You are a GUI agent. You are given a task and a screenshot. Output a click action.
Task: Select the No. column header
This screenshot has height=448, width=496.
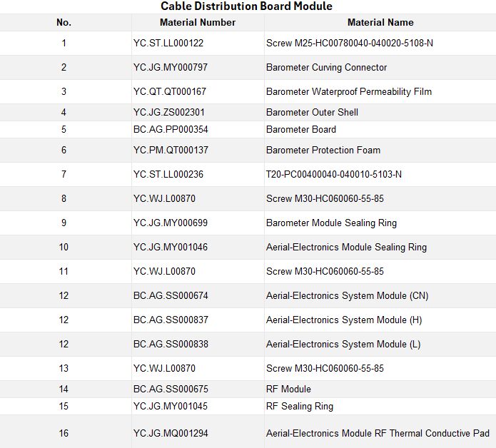64,22
